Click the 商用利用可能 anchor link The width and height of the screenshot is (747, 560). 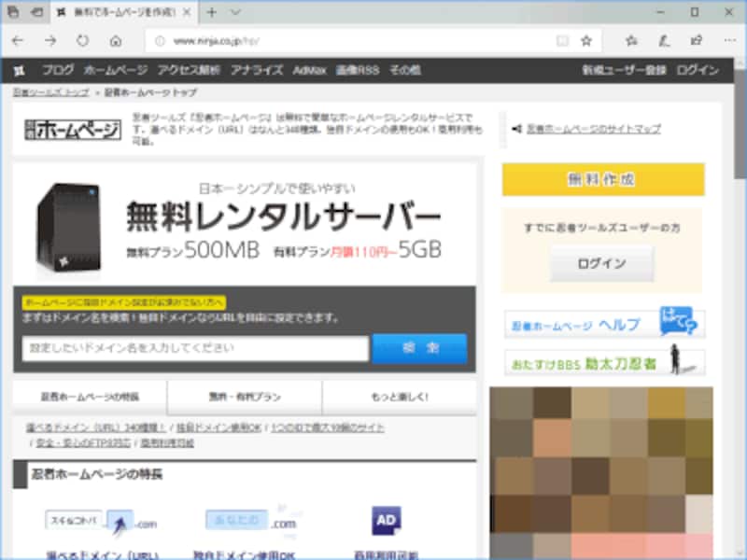coord(167,443)
